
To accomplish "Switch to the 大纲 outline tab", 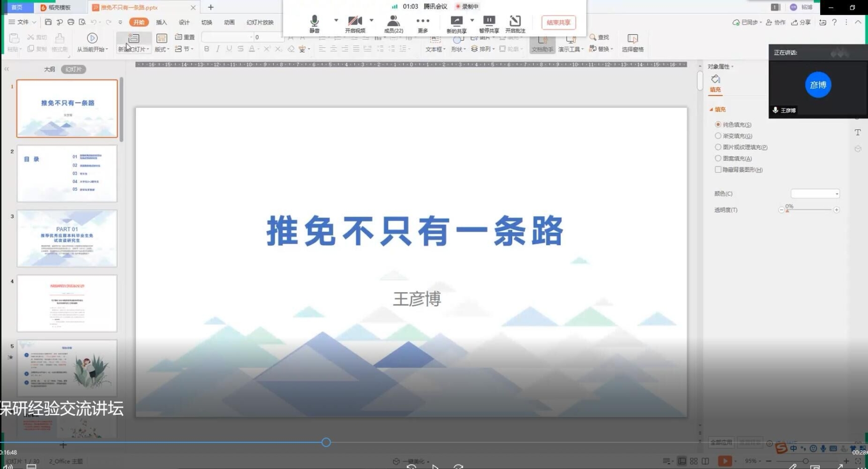I will coord(49,69).
